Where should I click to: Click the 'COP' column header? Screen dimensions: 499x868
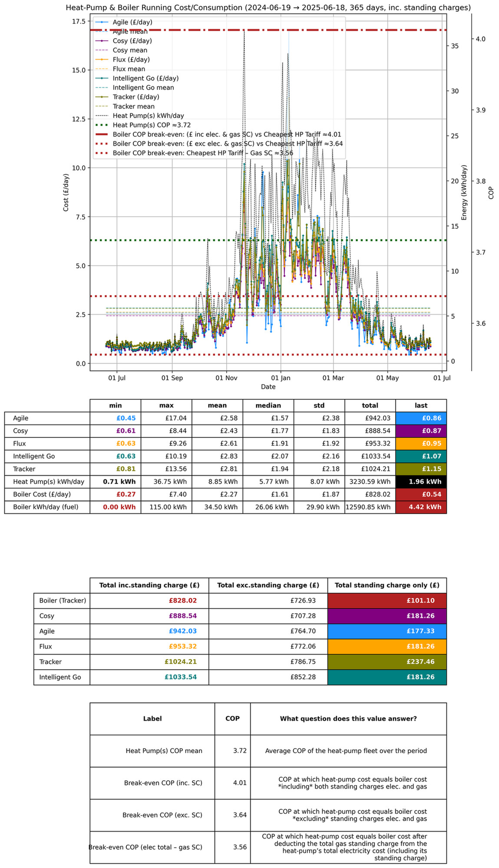point(232,719)
